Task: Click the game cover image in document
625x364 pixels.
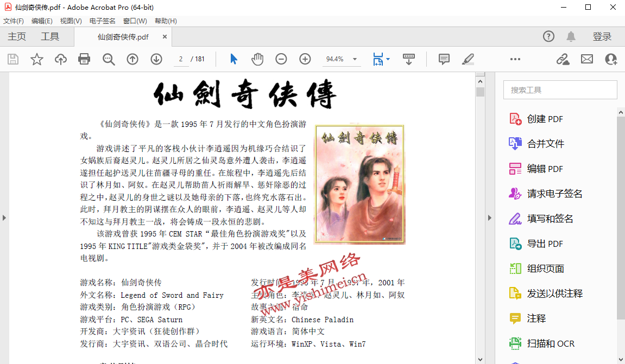Action: click(x=359, y=184)
